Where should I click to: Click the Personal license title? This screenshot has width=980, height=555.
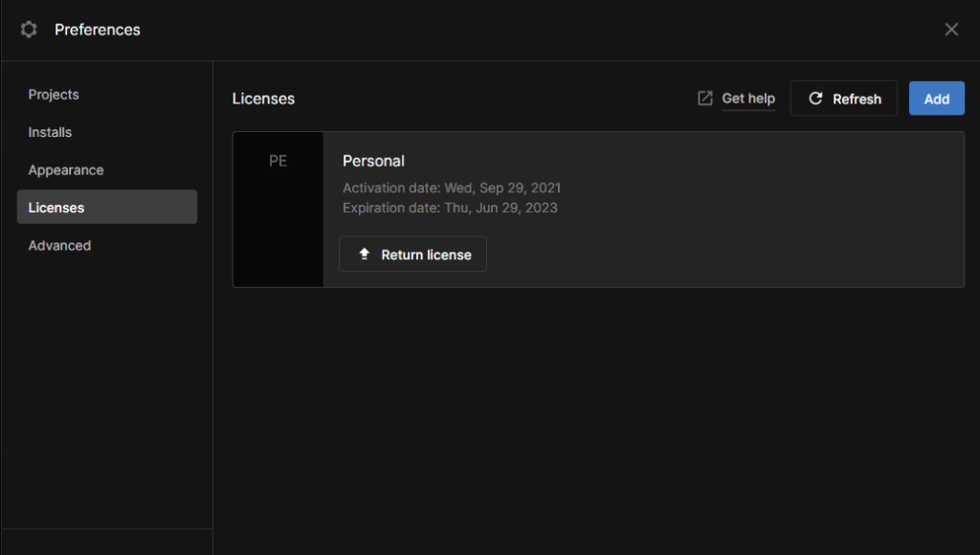[x=373, y=161]
